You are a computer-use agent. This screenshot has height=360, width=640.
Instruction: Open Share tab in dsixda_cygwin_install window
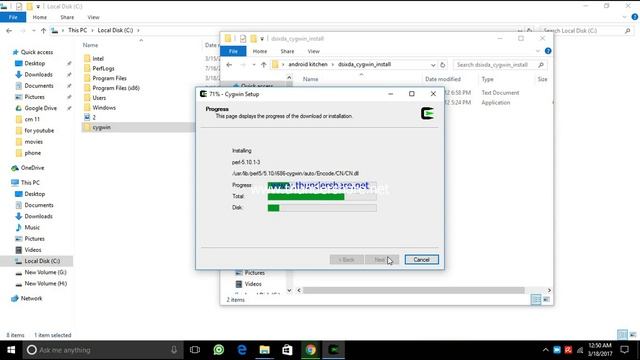tap(287, 51)
